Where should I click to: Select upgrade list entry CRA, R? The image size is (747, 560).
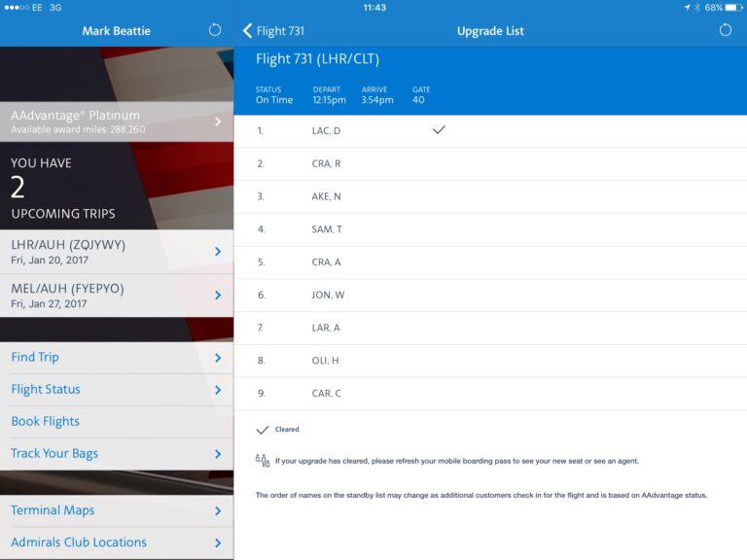(x=490, y=163)
